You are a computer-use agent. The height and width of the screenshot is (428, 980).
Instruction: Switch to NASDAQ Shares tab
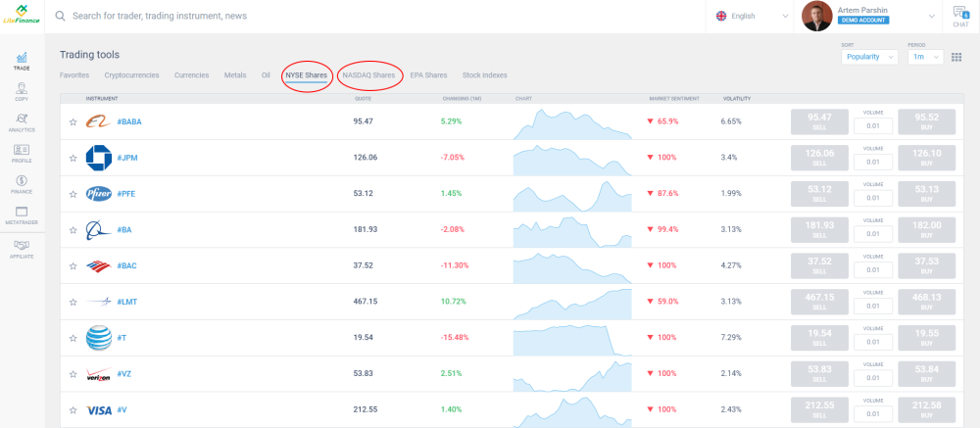click(368, 75)
